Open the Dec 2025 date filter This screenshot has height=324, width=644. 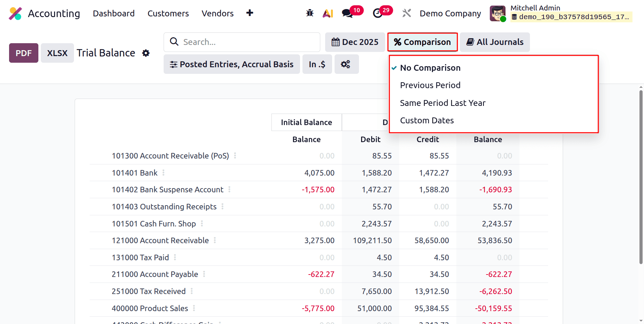coord(355,42)
